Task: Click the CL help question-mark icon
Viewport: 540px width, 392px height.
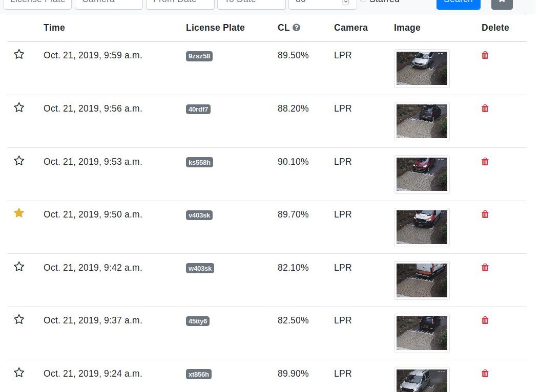Action: (x=296, y=28)
